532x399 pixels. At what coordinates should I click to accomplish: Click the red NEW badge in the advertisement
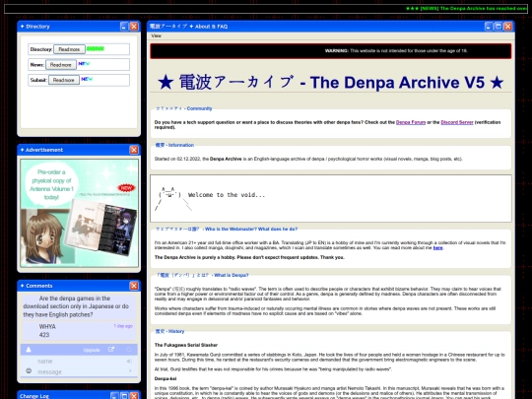(126, 187)
